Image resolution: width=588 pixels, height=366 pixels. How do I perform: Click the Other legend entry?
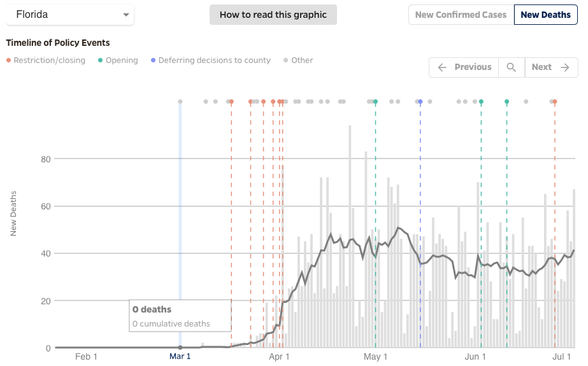[298, 60]
